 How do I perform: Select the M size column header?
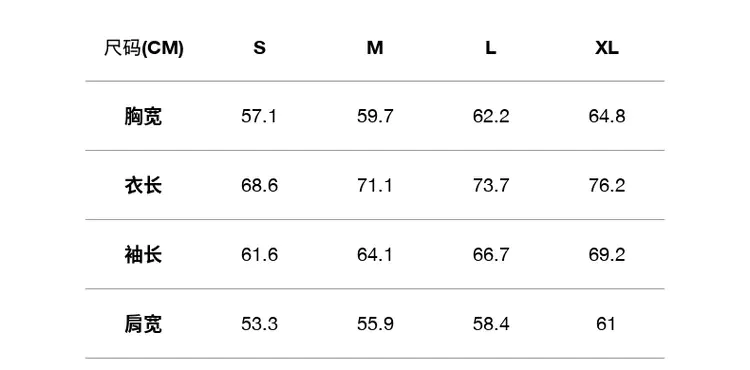[x=375, y=48]
